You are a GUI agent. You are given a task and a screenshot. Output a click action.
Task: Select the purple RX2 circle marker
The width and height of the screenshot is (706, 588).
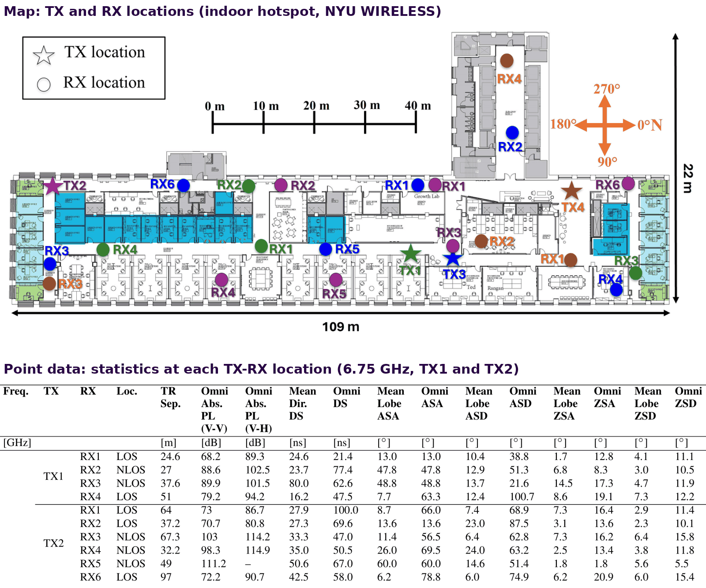pyautogui.click(x=281, y=185)
